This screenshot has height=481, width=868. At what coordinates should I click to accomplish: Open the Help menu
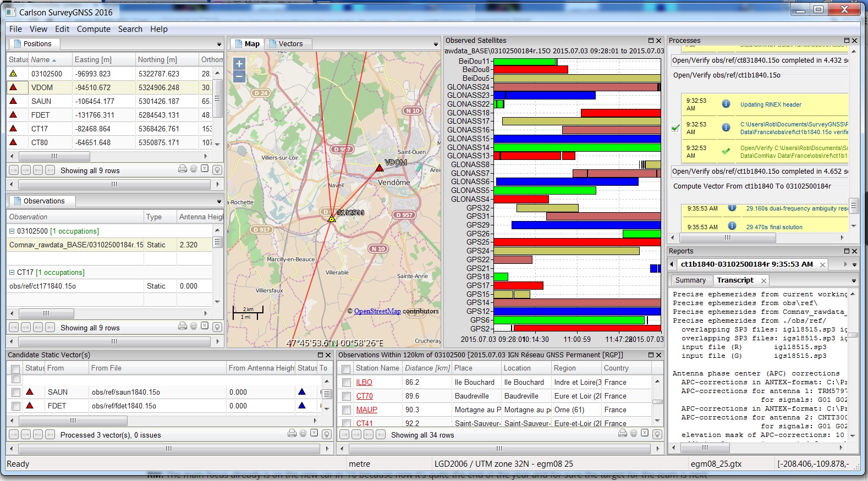coord(159,29)
